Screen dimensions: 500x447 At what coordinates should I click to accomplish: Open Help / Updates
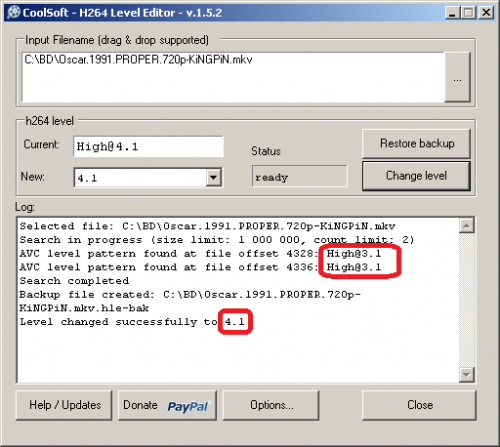[64, 405]
